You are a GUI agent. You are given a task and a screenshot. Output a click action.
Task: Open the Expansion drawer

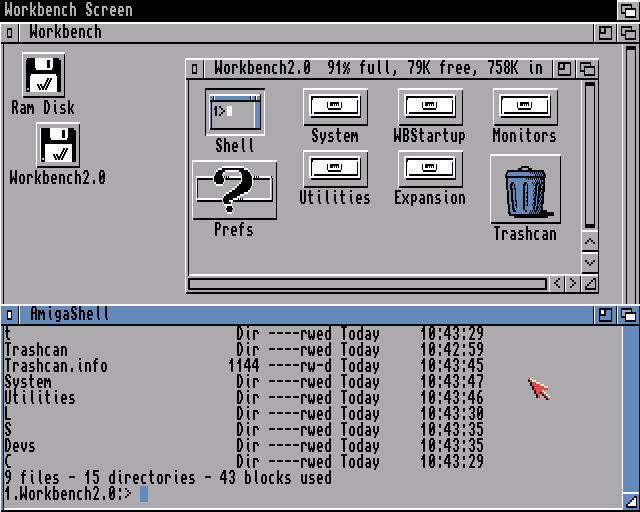pos(430,169)
